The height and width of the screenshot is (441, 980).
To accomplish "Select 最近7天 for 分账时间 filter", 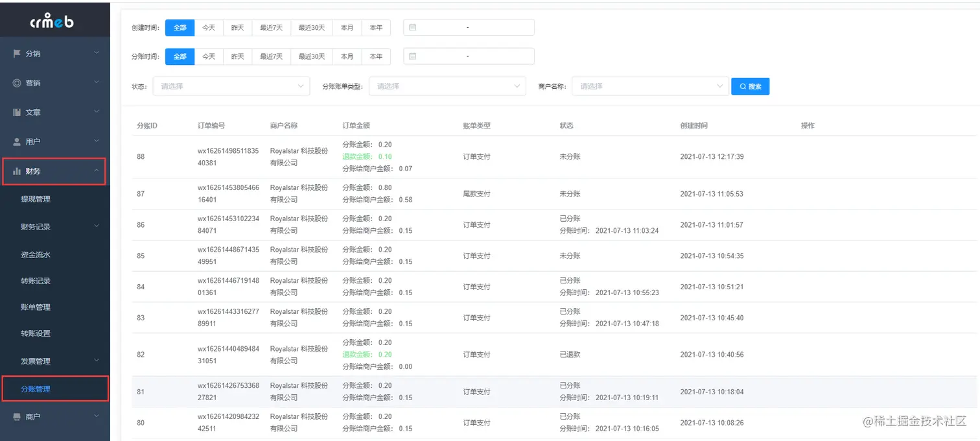I will tap(271, 56).
